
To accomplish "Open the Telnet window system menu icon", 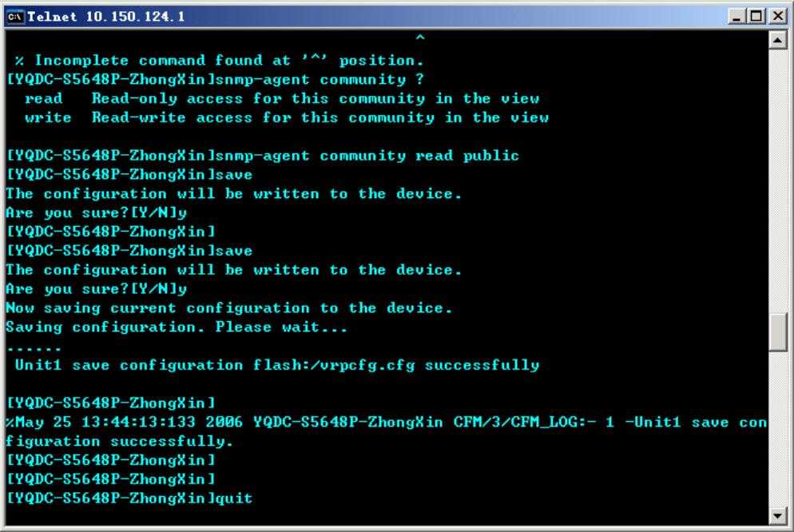I will pos(14,16).
